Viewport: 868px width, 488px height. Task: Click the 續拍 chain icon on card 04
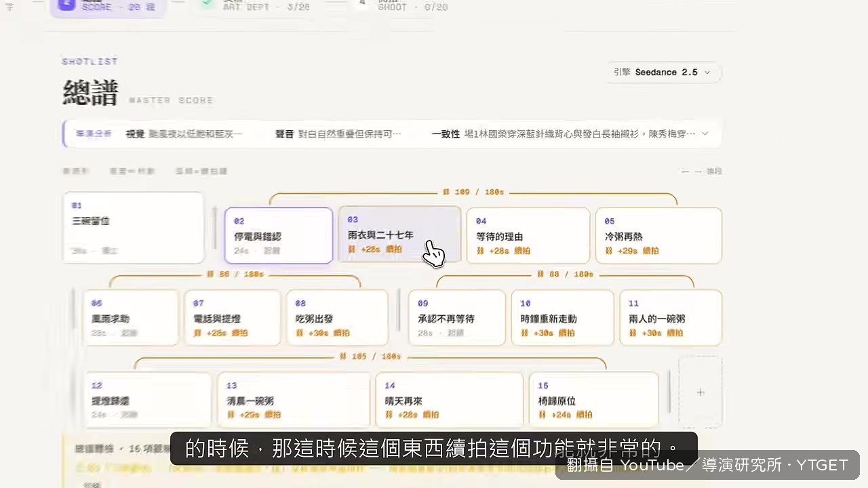480,251
